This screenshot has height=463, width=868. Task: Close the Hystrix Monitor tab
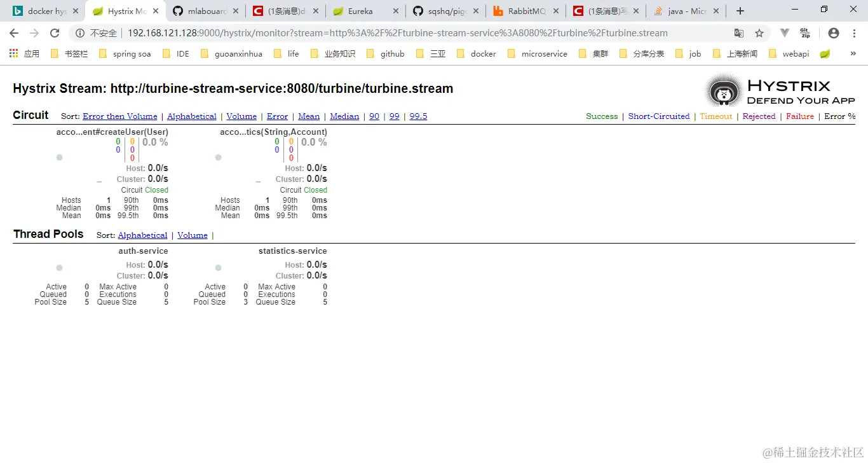click(156, 11)
